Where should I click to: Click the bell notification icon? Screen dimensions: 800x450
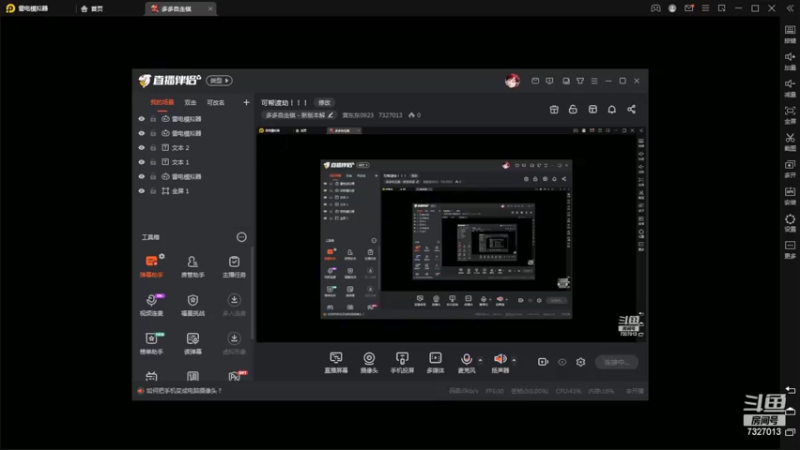coord(612,109)
